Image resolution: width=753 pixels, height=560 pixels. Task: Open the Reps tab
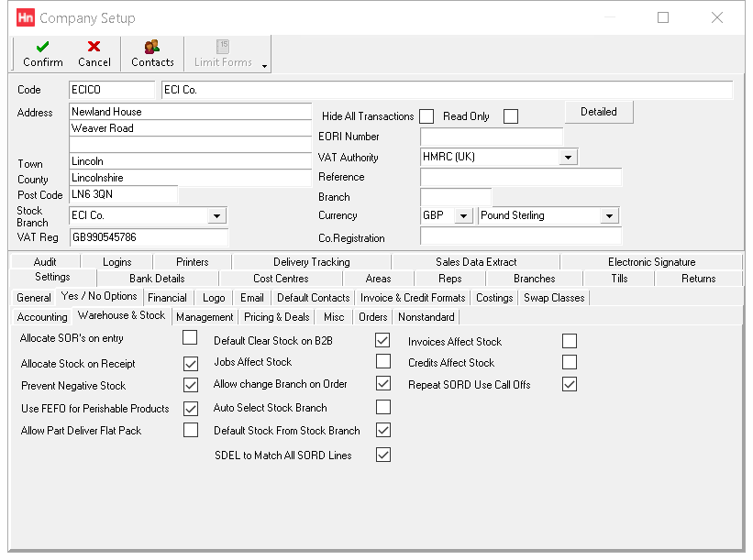[x=450, y=279]
